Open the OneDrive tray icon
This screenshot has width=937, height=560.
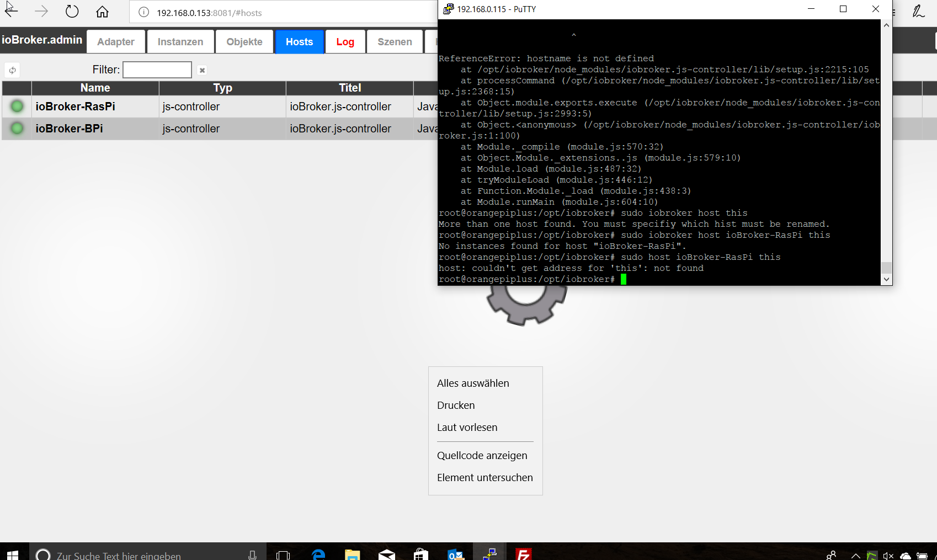coord(905,556)
